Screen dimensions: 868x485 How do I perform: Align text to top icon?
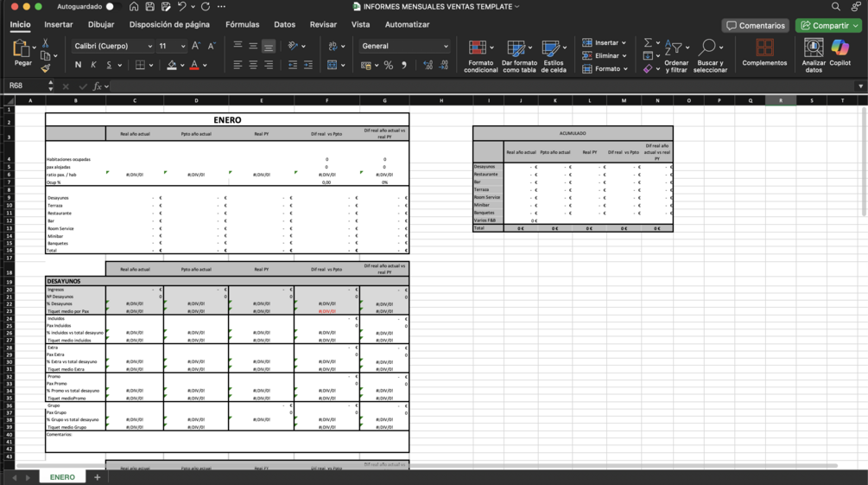pyautogui.click(x=238, y=46)
